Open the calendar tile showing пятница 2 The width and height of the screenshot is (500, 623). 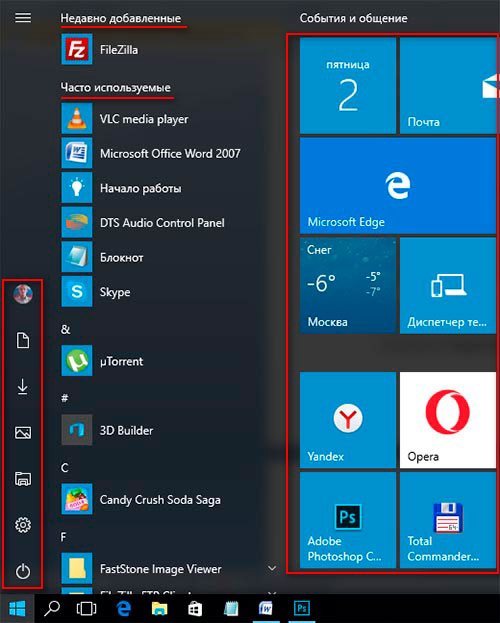point(348,85)
